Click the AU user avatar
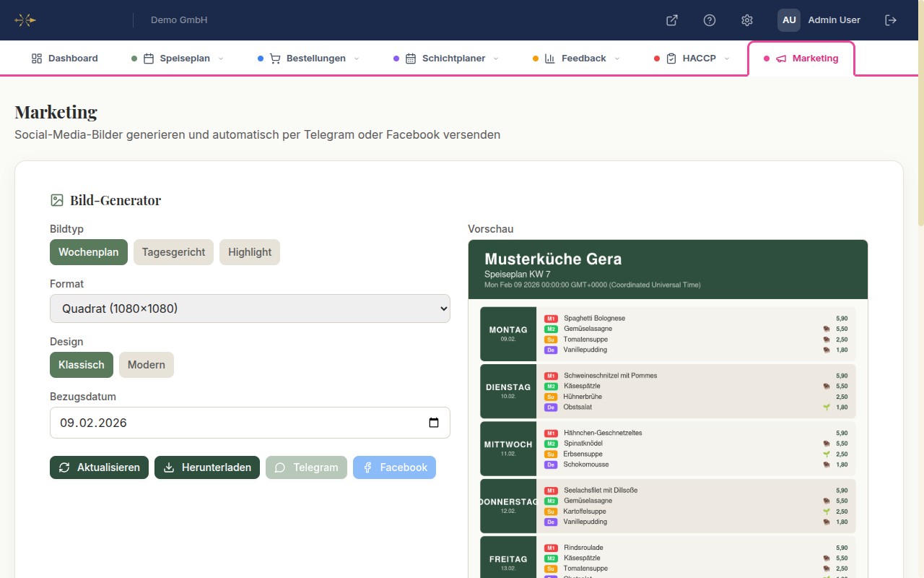Viewport: 924px width, 578px height. click(789, 20)
